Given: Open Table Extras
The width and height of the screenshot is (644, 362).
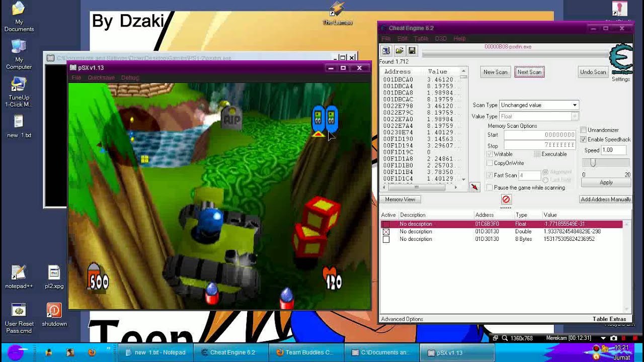Looking at the screenshot, I should click(x=609, y=319).
